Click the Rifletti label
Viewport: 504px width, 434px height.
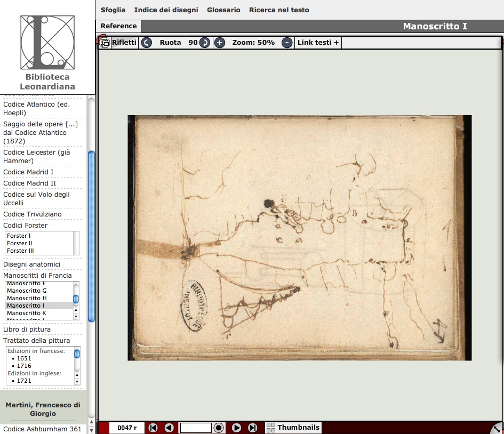124,43
